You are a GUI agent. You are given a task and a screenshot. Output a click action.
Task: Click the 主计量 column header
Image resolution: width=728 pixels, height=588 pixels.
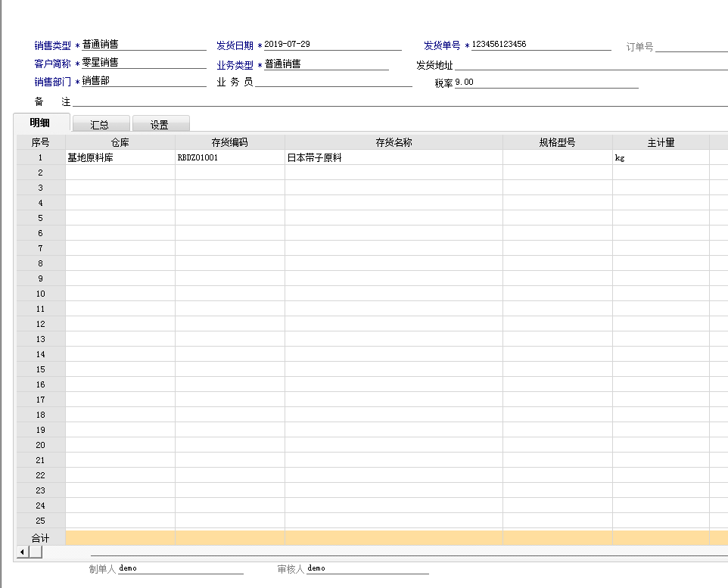[x=661, y=142]
